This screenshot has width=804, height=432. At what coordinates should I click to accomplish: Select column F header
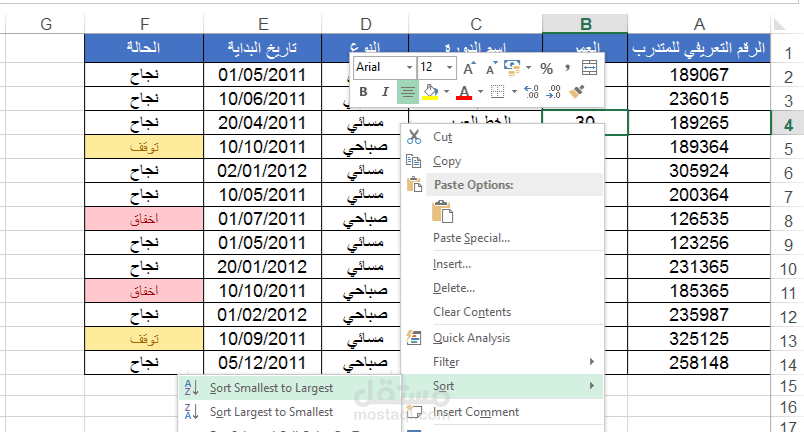pyautogui.click(x=144, y=24)
